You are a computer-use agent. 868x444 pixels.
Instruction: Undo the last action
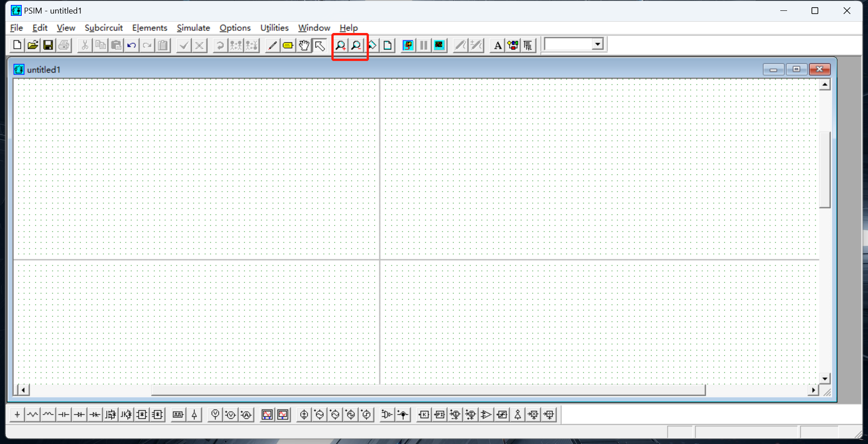coord(132,45)
